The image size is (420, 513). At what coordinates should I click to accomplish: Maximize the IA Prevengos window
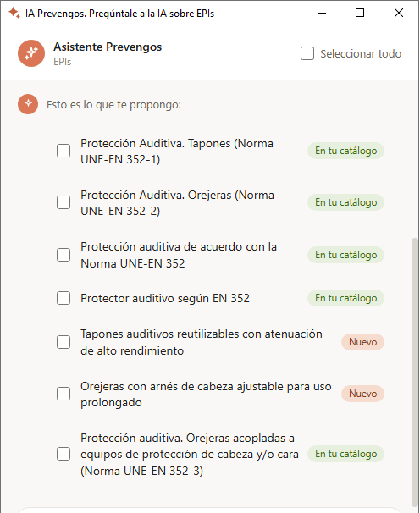[360, 13]
